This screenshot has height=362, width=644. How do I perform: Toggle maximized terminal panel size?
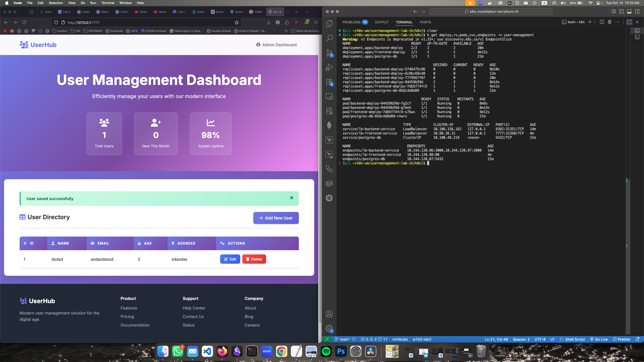pos(629,22)
